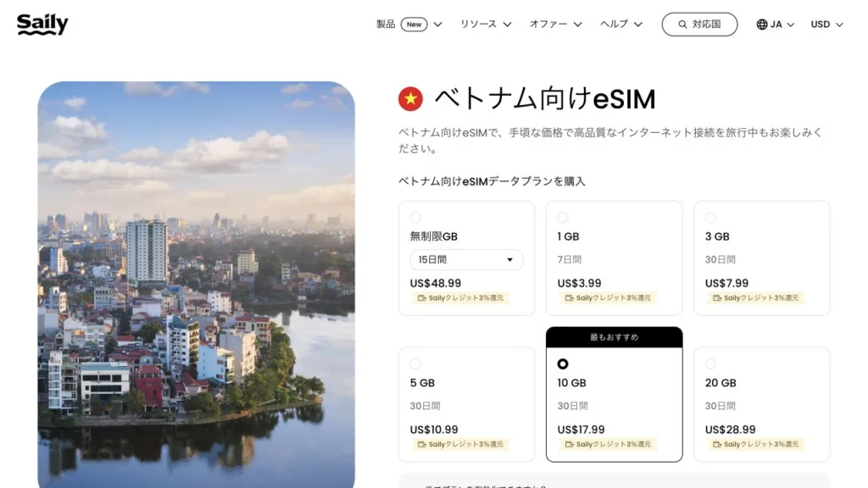Click credit icon on the 3 GB plan
The height and width of the screenshot is (488, 868).
[717, 298]
